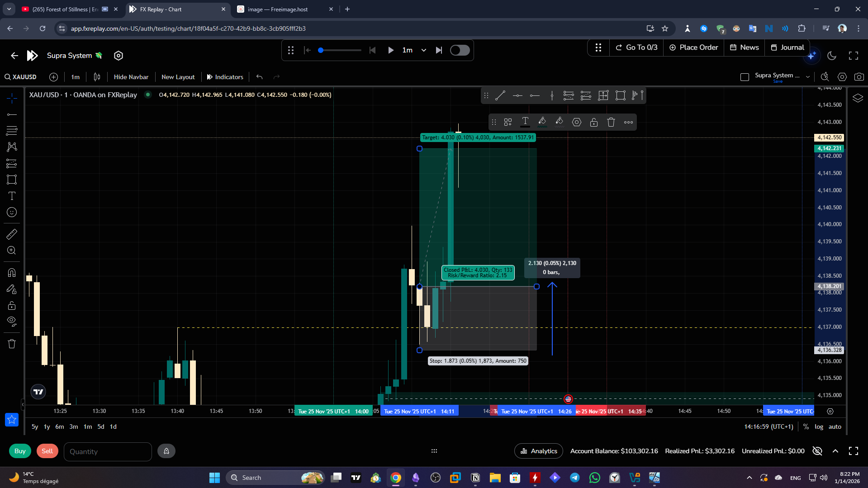Step forward one candle in replay

(439, 50)
